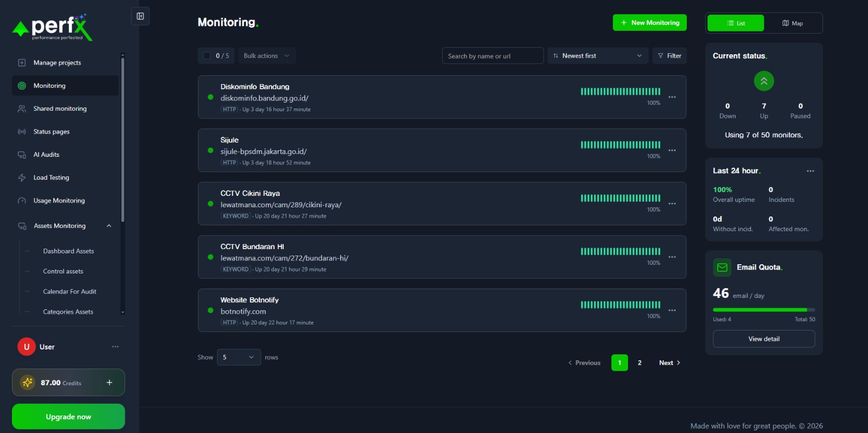
Task: Open Last 24 hour ellipsis menu
Action: pyautogui.click(x=810, y=171)
